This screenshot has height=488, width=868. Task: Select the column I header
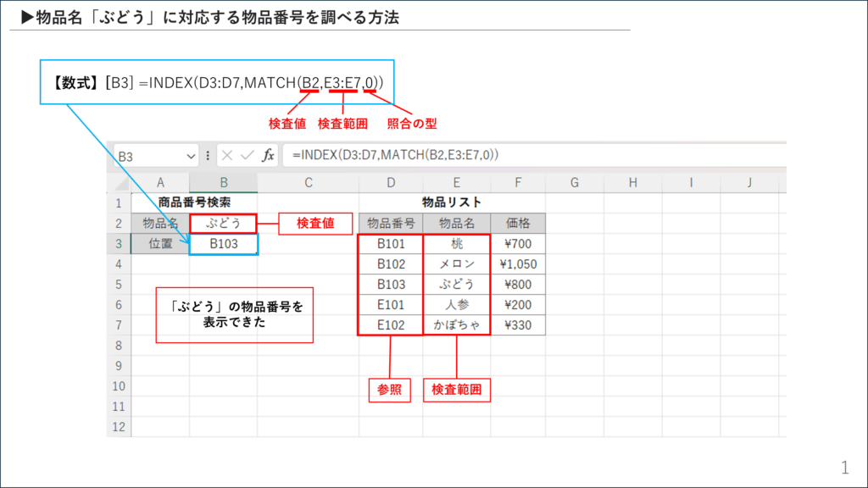(x=691, y=183)
